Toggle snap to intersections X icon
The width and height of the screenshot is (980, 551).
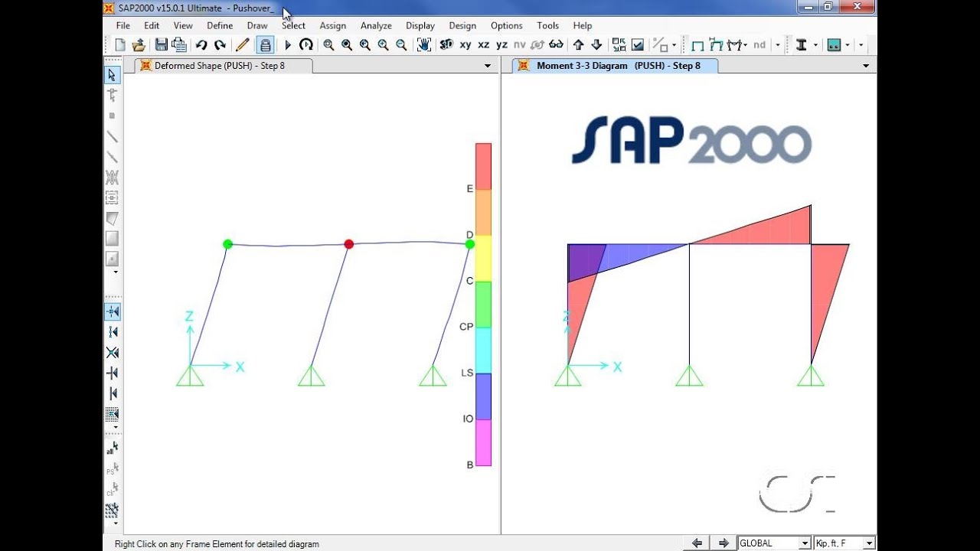pyautogui.click(x=113, y=353)
